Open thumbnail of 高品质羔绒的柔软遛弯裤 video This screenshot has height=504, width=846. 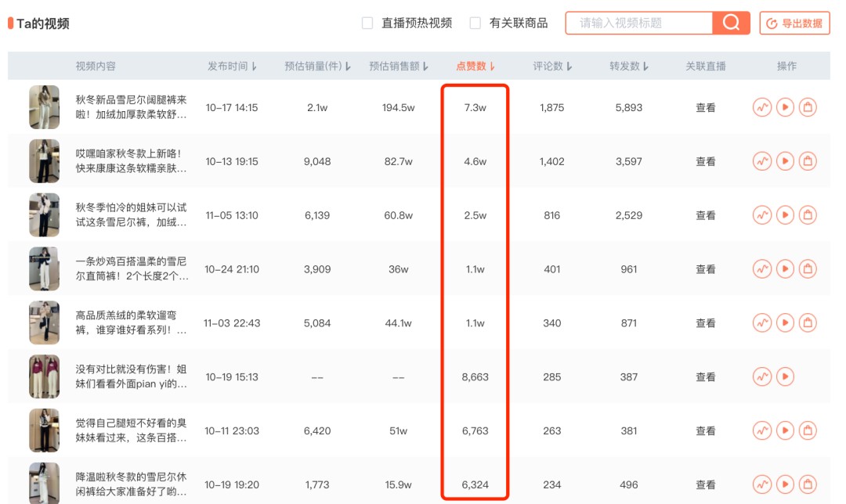(44, 323)
